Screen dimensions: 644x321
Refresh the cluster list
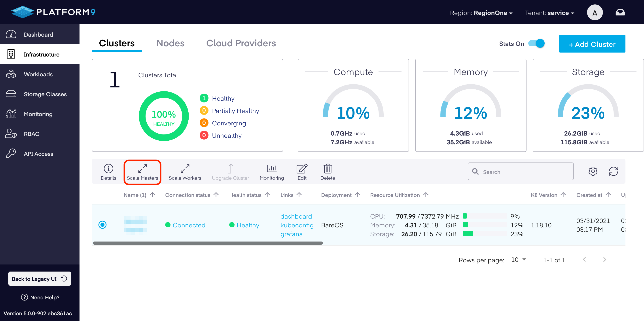[x=613, y=172]
